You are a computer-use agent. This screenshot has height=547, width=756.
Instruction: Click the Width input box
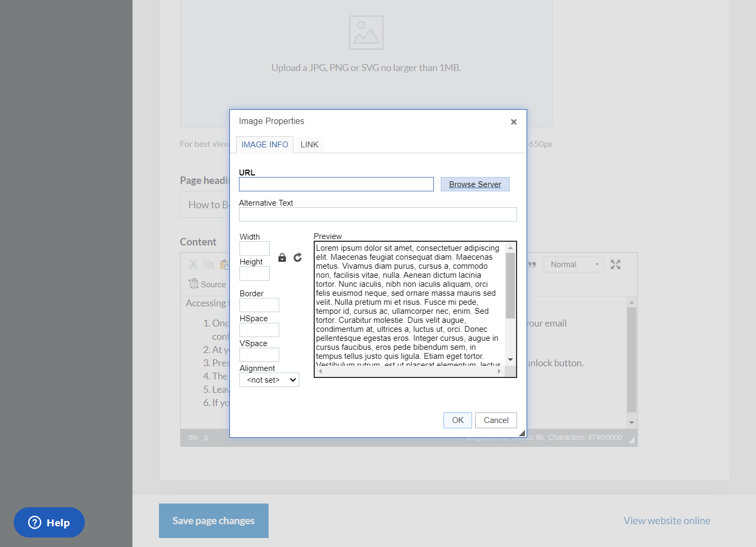click(x=254, y=249)
